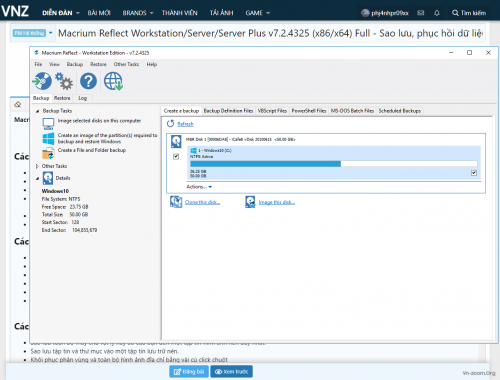Click the Refresh link

[x=185, y=124]
